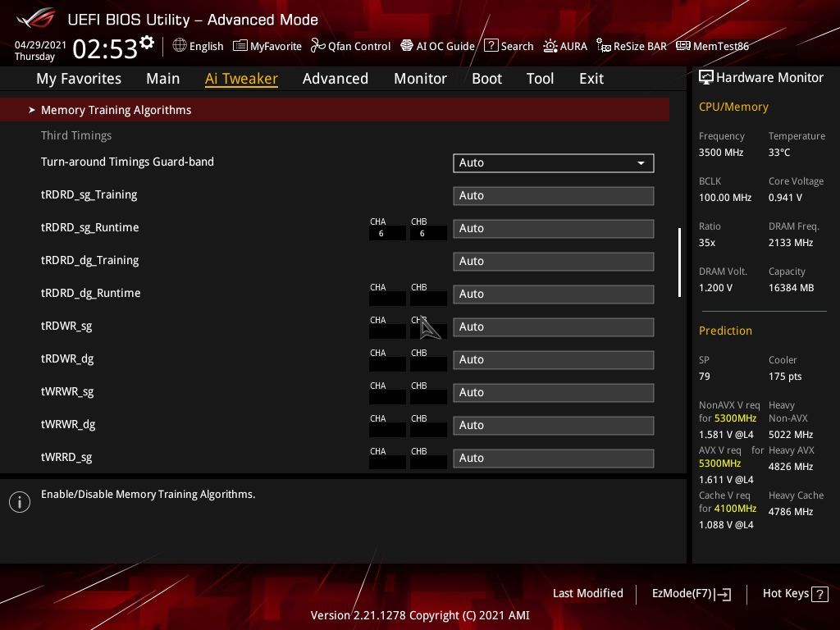Click the info icon in help panel
This screenshot has height=630, width=840.
20,502
